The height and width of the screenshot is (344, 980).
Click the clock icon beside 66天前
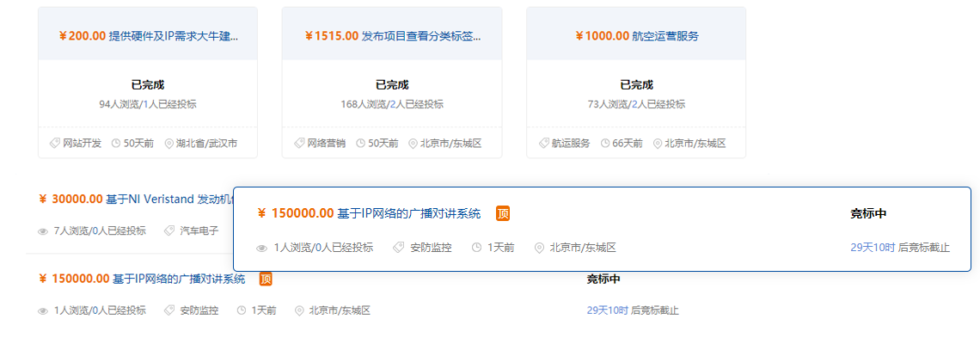[x=605, y=143]
